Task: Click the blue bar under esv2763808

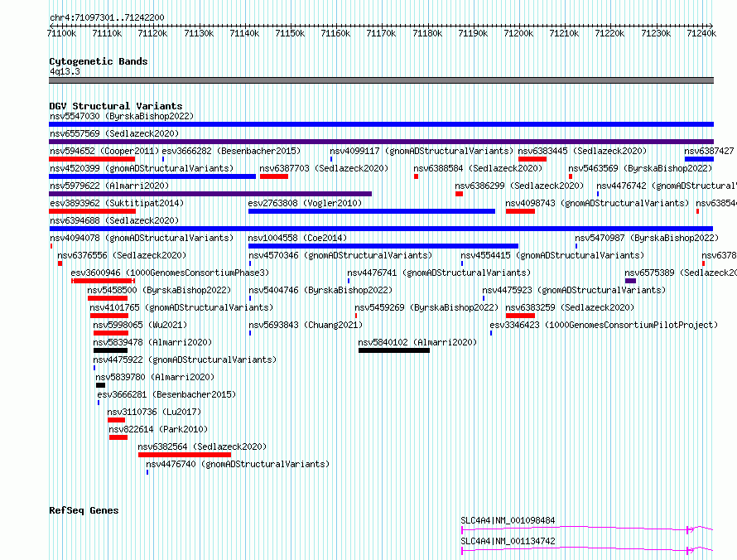Action: (372, 211)
